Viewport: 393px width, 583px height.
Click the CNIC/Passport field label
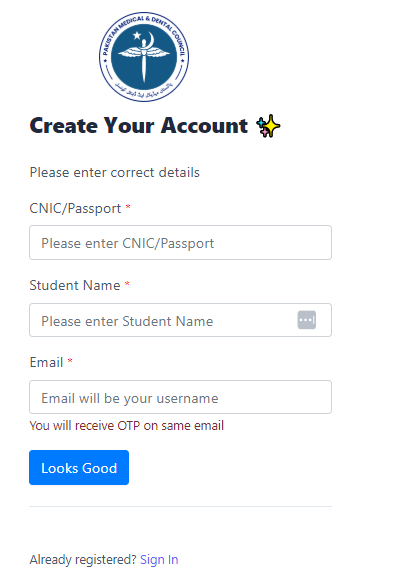75,209
